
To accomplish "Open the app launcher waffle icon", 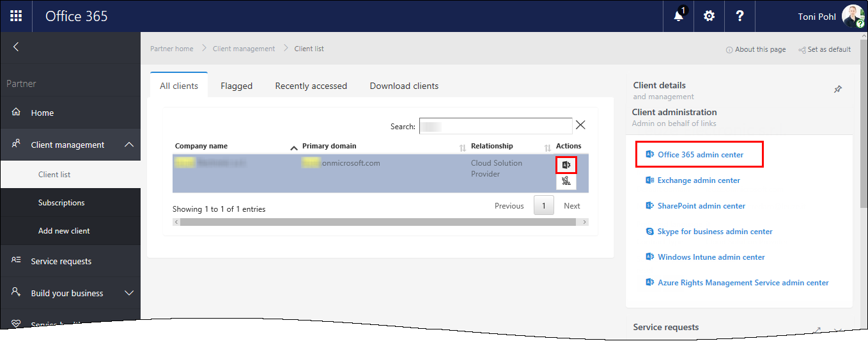I will (x=16, y=16).
